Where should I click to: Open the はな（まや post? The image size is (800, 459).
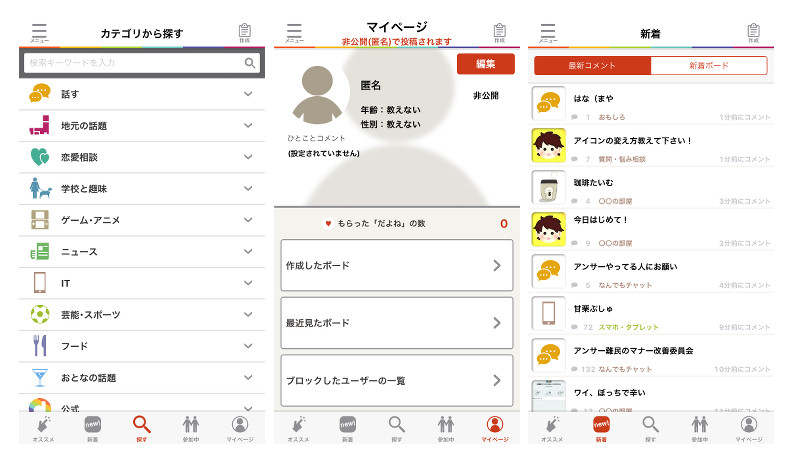pyautogui.click(x=651, y=103)
